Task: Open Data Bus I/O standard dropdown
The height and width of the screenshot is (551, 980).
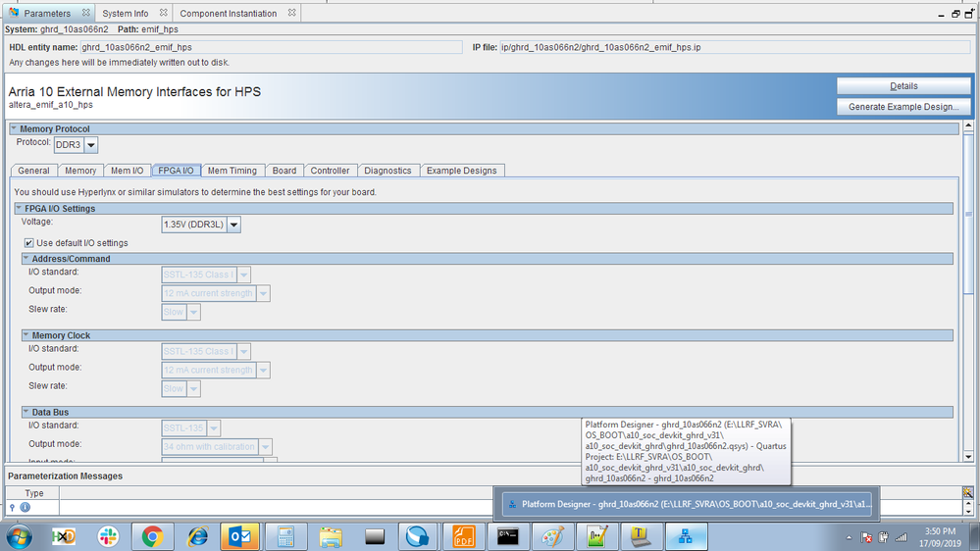Action: [214, 427]
